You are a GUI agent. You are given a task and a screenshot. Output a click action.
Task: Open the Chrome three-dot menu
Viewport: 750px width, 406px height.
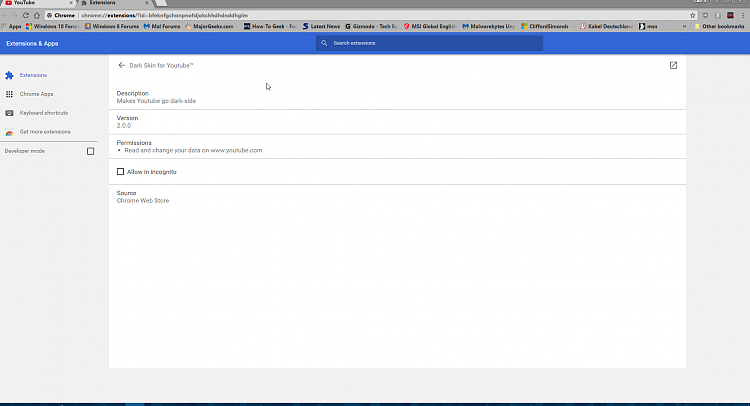click(x=743, y=15)
